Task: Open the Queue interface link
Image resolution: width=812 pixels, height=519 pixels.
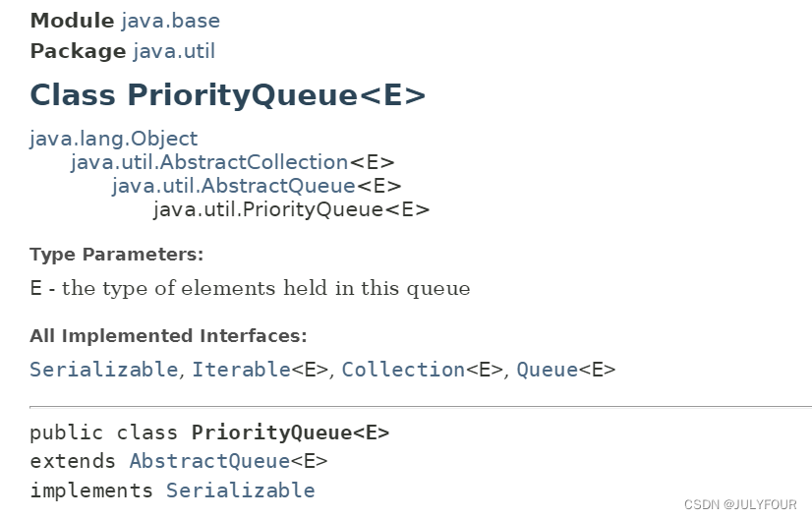Action: point(547,370)
